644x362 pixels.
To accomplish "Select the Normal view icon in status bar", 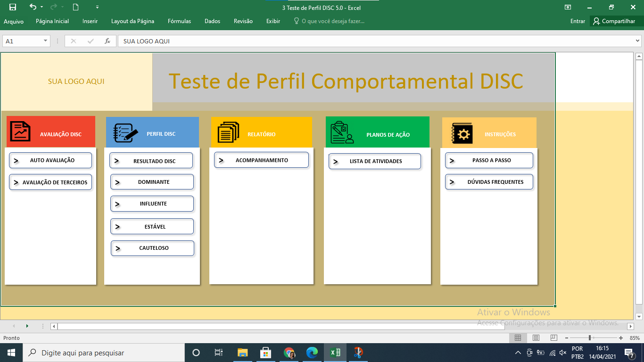I will (518, 337).
